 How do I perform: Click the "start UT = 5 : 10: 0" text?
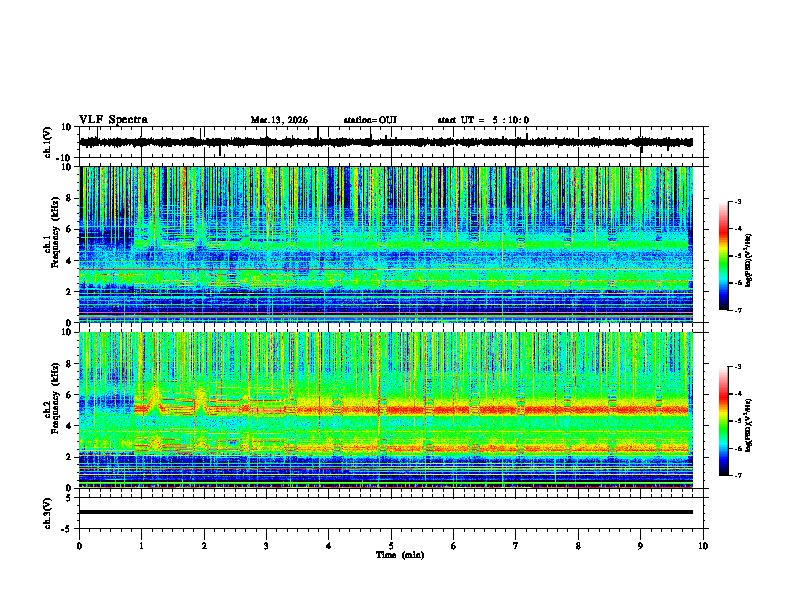[x=483, y=120]
